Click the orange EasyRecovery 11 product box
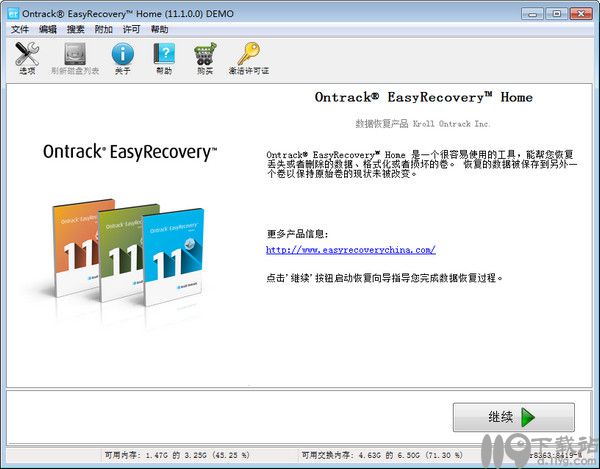This screenshot has width=600, height=469. (78, 247)
